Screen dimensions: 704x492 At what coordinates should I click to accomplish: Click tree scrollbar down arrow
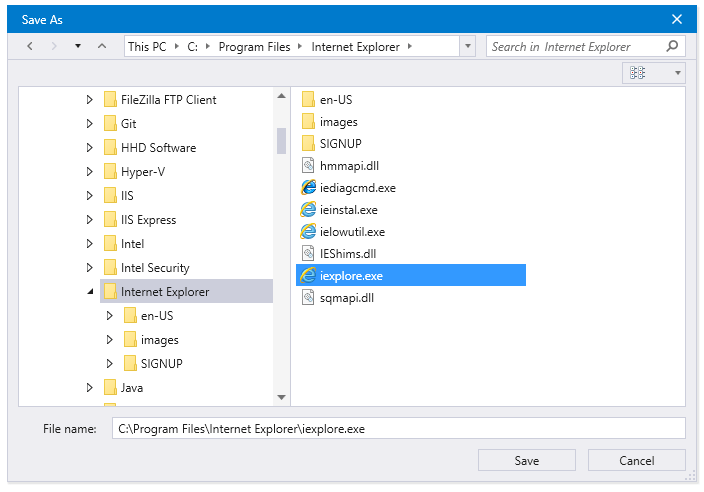click(282, 397)
